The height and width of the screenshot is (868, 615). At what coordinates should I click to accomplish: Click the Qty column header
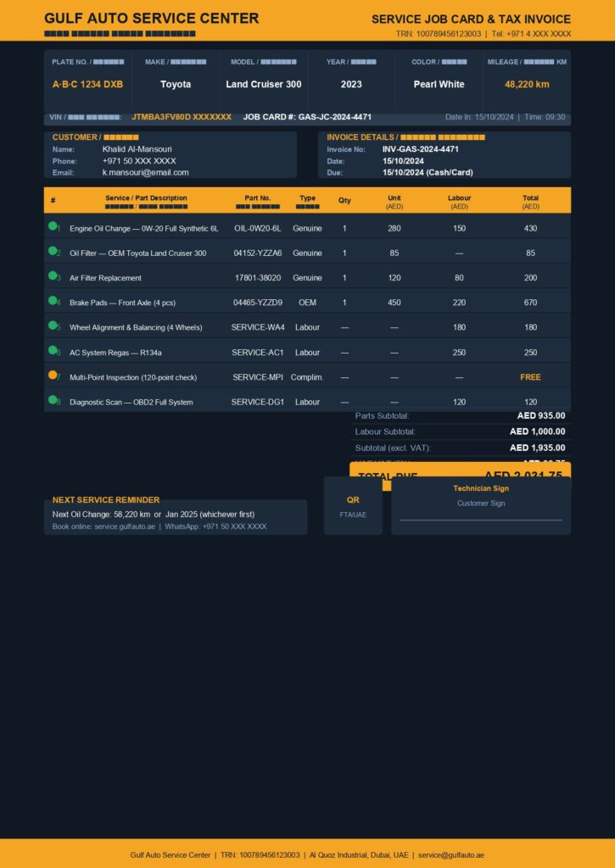[x=344, y=200]
